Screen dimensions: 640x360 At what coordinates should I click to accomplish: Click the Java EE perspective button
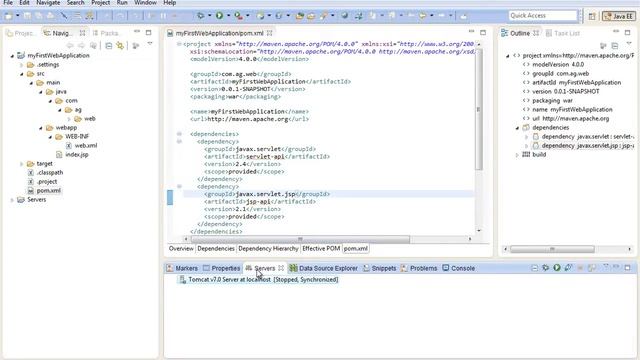click(619, 16)
